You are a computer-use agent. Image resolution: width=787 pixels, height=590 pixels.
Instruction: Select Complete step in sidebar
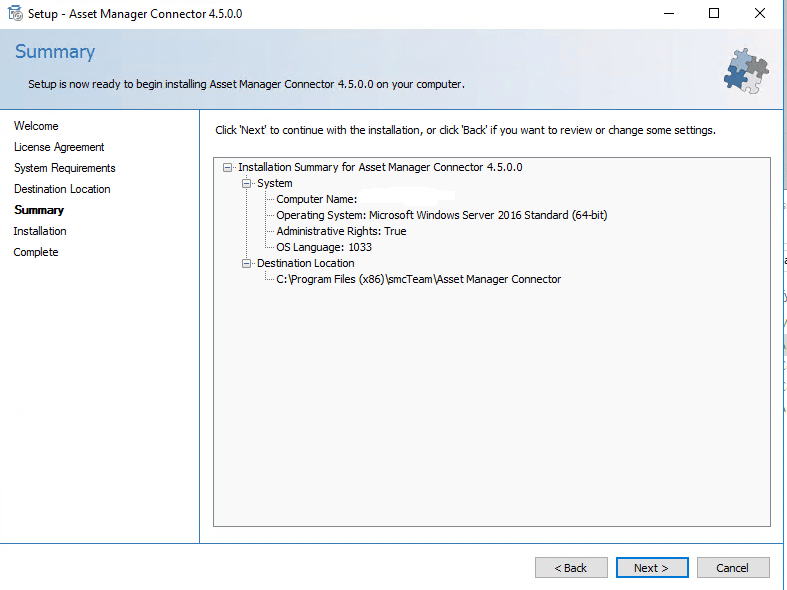[36, 252]
